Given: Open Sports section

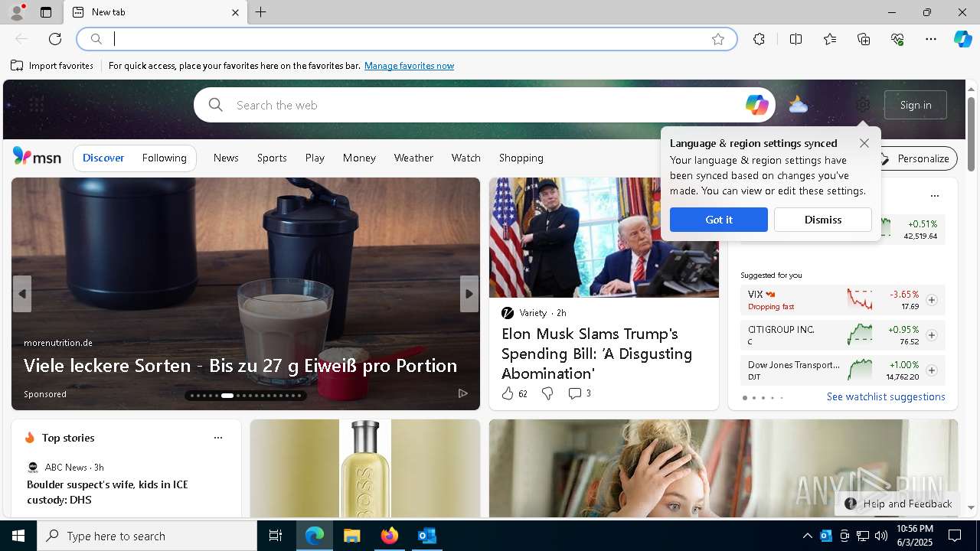Looking at the screenshot, I should click(272, 158).
